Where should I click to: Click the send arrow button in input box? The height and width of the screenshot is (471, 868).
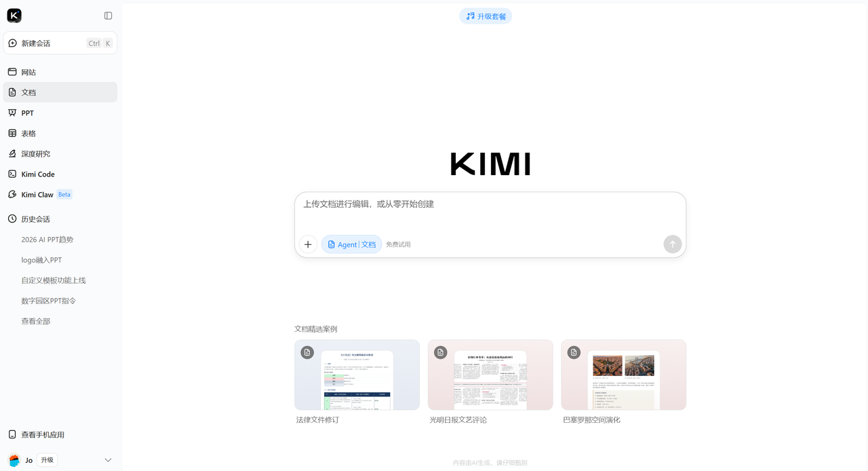[673, 244]
